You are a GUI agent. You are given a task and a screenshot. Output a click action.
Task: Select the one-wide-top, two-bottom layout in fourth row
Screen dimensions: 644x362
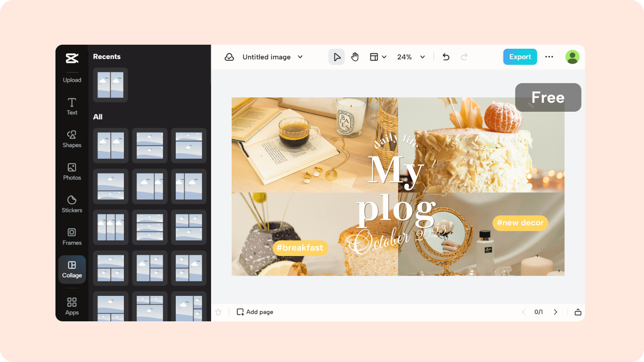(x=110, y=268)
